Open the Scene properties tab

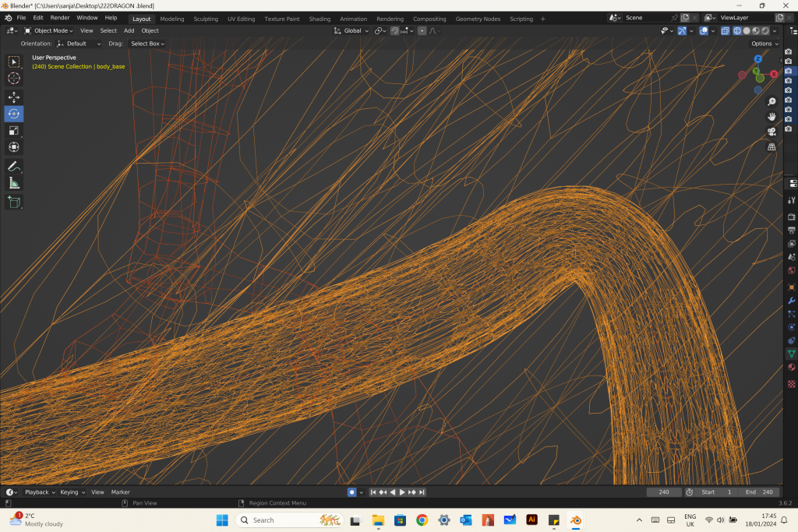(792, 257)
